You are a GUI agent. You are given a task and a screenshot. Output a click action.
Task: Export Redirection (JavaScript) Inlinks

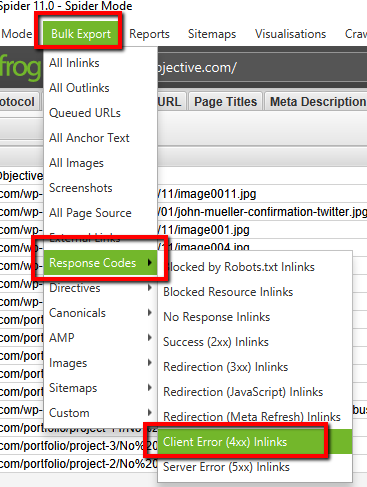(255, 392)
